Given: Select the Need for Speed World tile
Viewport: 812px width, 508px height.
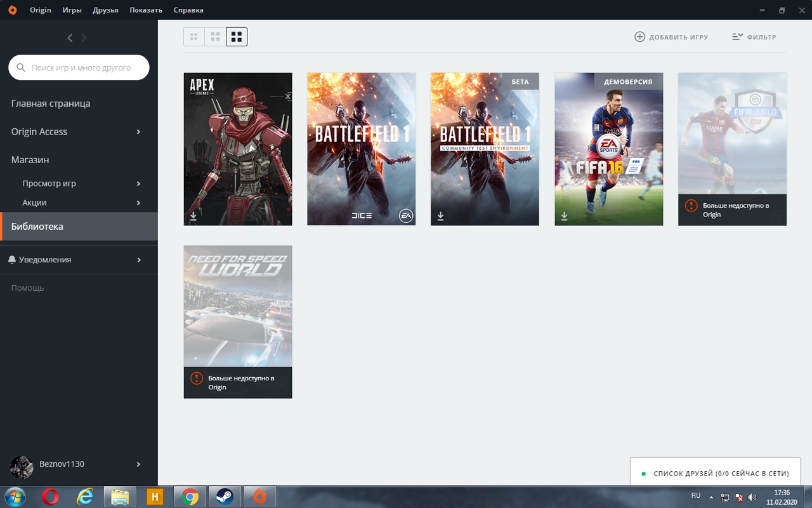Looking at the screenshot, I should click(x=238, y=322).
